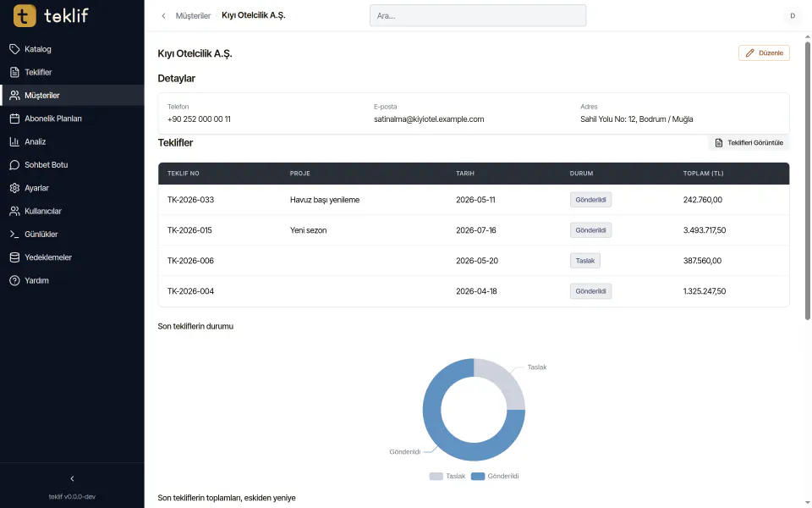Click the Düzenle button
The width and height of the screenshot is (812, 508).
pos(764,52)
